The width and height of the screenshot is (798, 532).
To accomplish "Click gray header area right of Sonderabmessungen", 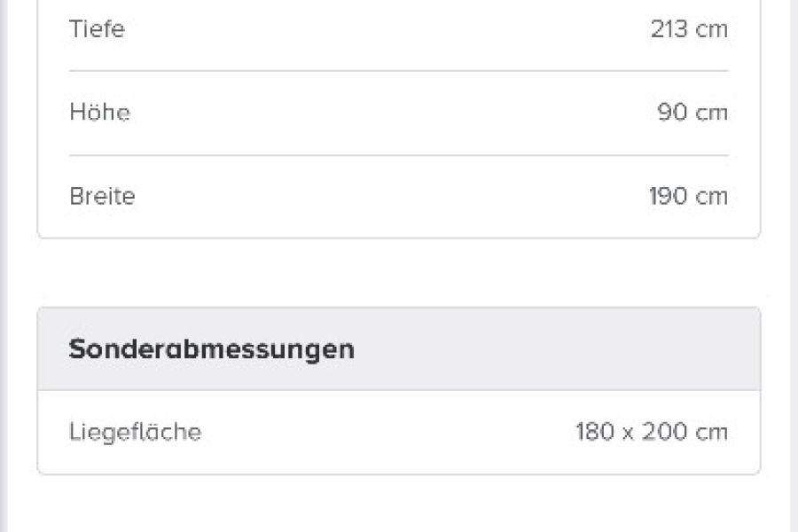I will click(x=558, y=349).
